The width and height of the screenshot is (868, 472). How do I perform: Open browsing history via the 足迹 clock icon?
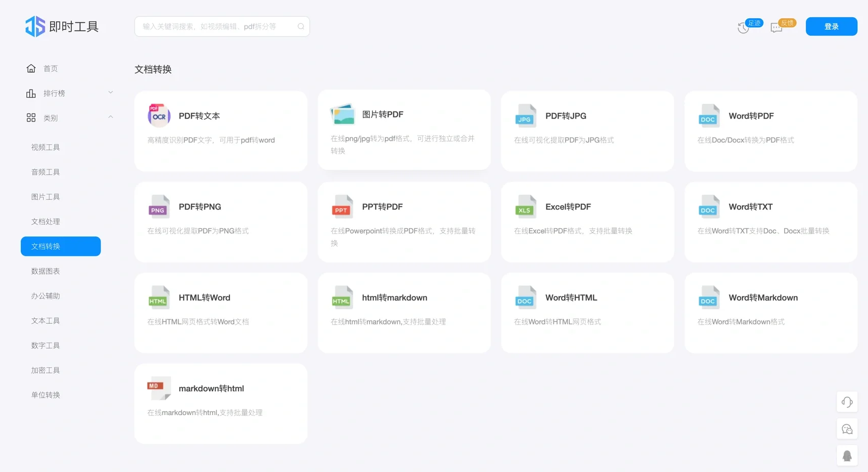tap(743, 27)
